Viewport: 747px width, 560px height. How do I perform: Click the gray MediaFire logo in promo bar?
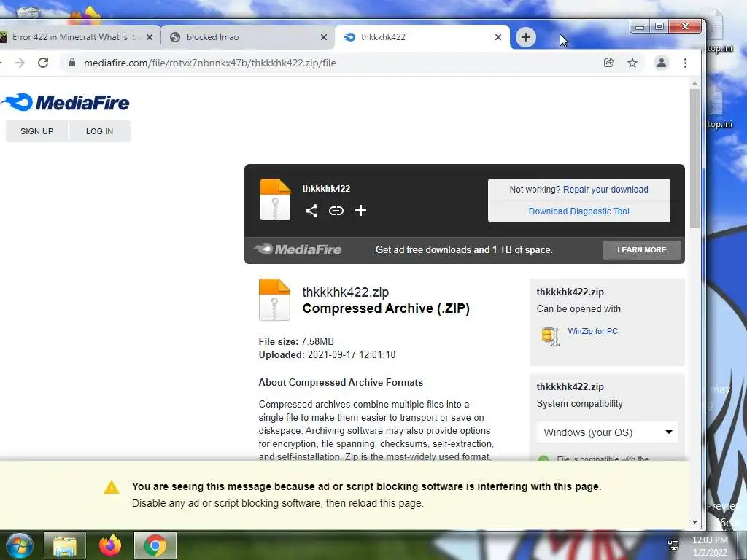coord(298,249)
